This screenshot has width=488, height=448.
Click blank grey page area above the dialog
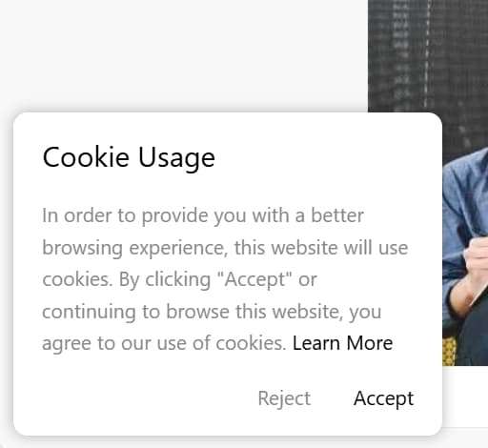(x=184, y=54)
